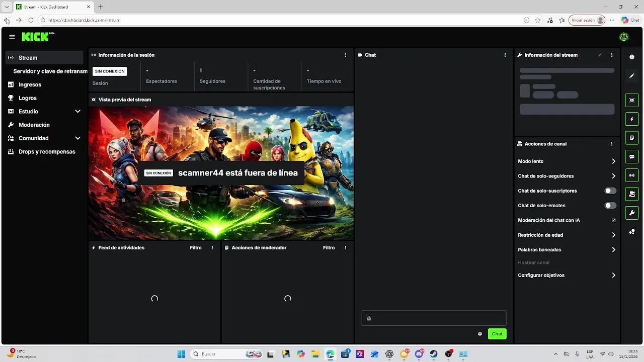The width and height of the screenshot is (644, 362).
Task: Open chat settings gear icon
Action: coord(480,334)
